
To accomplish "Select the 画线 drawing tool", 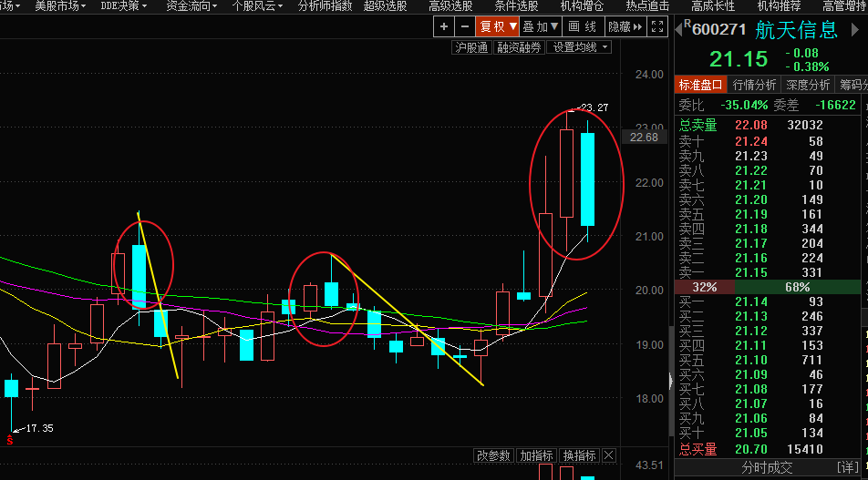I will point(583,26).
